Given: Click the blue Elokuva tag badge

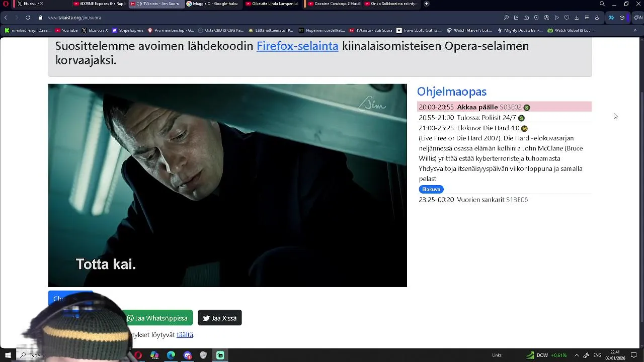Looking at the screenshot, I should coord(431,189).
